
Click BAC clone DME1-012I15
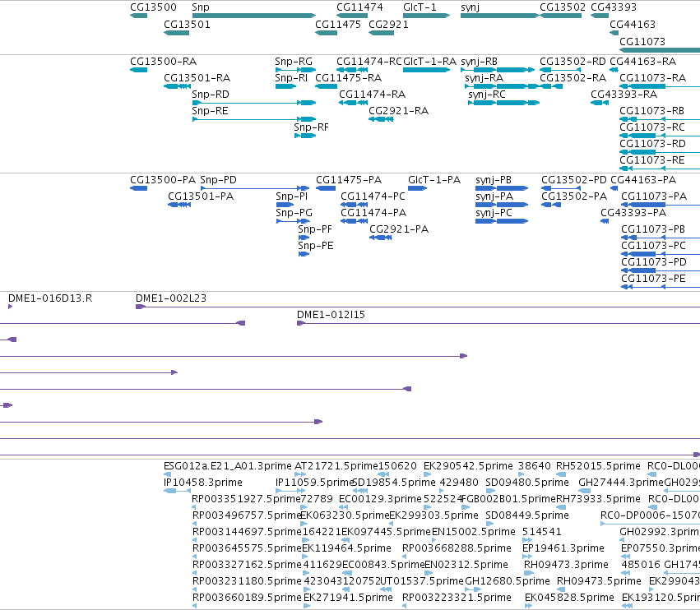(331, 315)
